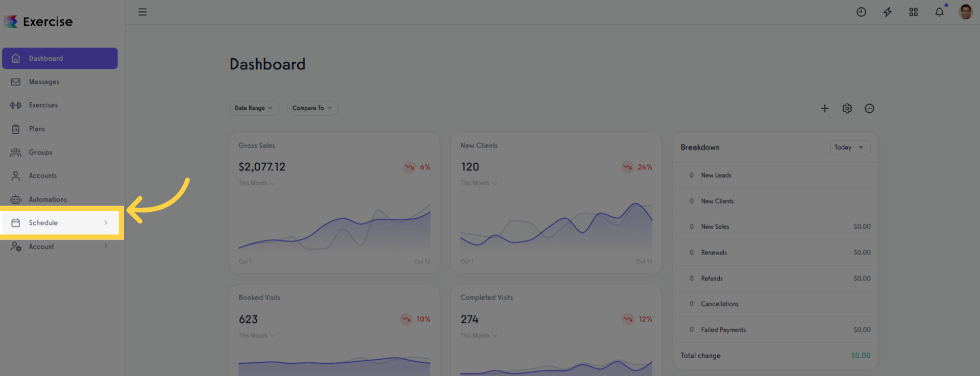Select Refunds breakdown row
Viewport: 980px width, 376px height.
click(x=775, y=279)
